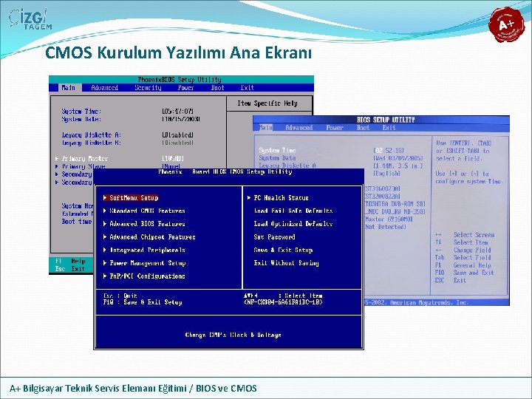Click Change CPU's Clock & Voltage description

(x=233, y=335)
